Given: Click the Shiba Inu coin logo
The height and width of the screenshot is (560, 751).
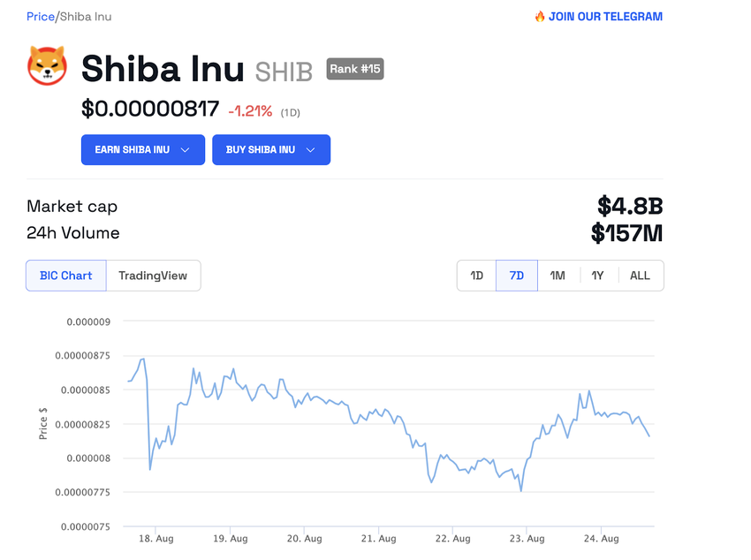Looking at the screenshot, I should 47,66.
